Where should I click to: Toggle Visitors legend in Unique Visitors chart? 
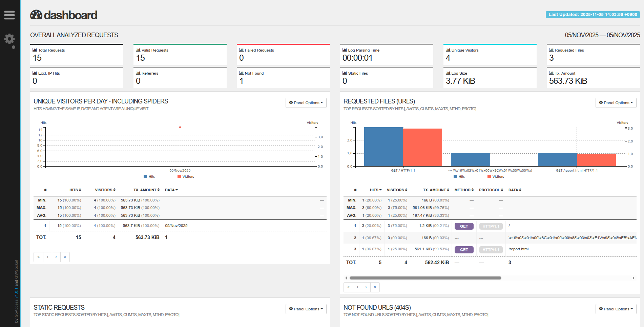click(186, 177)
